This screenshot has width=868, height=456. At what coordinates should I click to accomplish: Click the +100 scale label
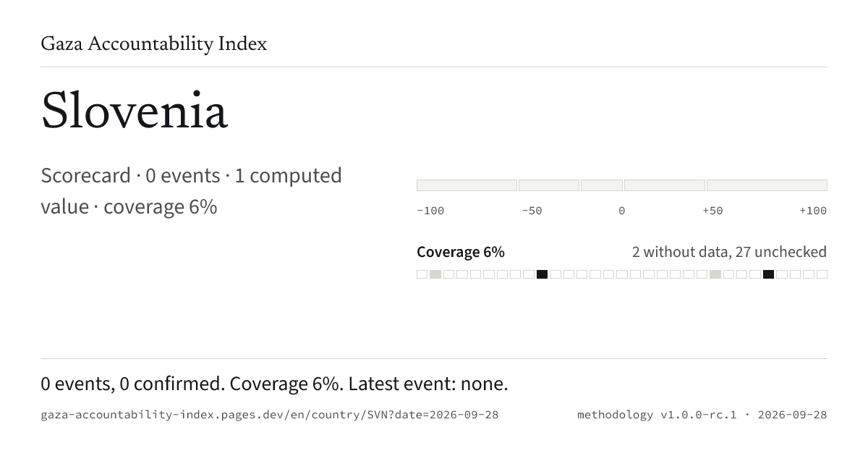click(813, 211)
